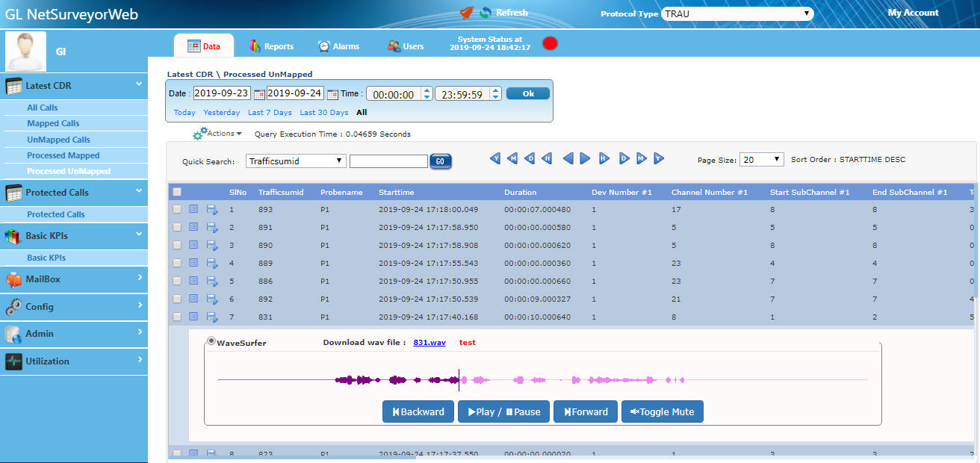The height and width of the screenshot is (463, 980).
Task: Click the rocket icon beside Refresh
Action: click(x=466, y=13)
